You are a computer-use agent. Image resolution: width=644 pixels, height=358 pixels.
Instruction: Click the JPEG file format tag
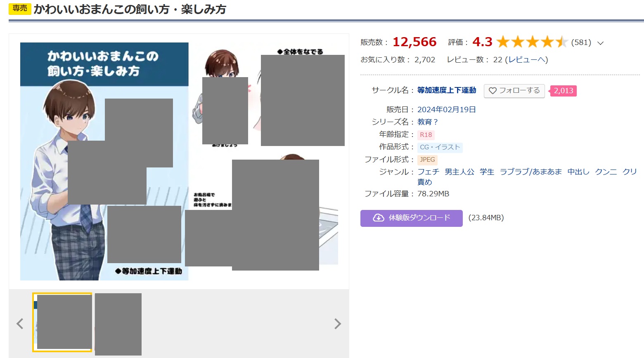tap(427, 160)
